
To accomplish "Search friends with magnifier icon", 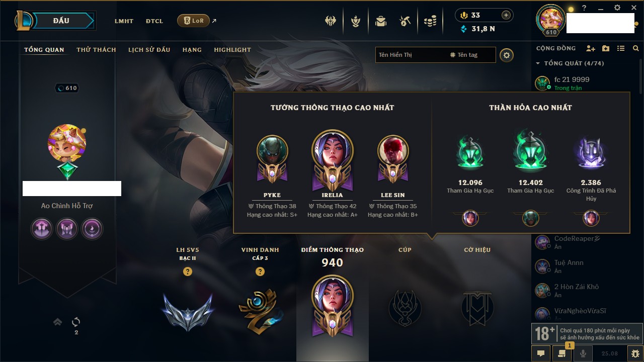I will tap(636, 48).
